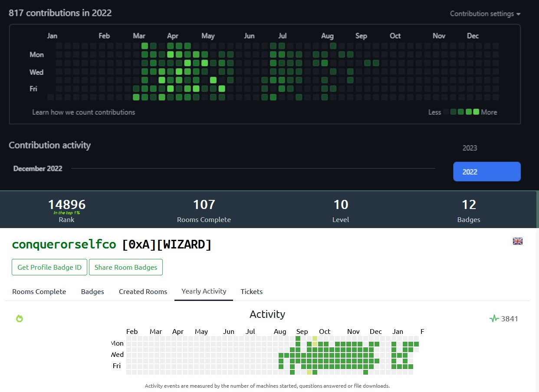Image resolution: width=539 pixels, height=392 pixels.
Task: Click the Badges stat showing 12
Action: tap(469, 204)
